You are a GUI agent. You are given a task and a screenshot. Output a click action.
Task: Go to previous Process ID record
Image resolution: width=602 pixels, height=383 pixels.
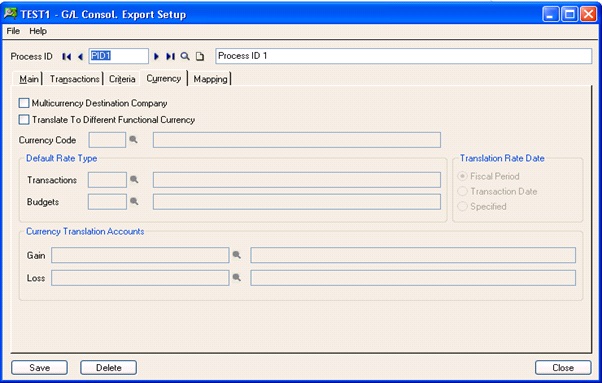pos(80,57)
